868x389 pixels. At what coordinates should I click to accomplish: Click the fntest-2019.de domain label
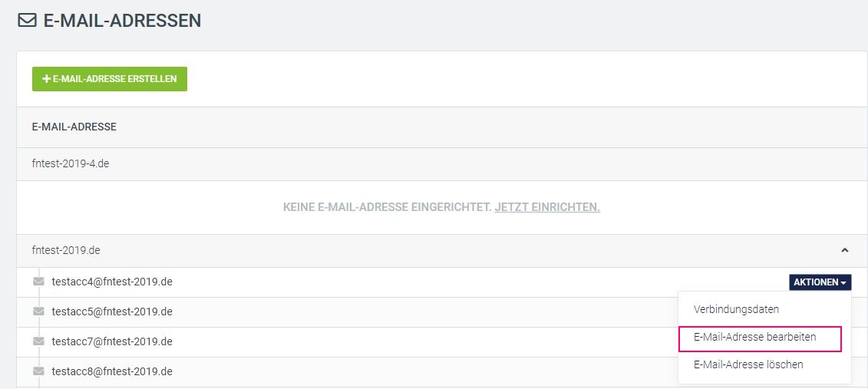click(x=66, y=250)
